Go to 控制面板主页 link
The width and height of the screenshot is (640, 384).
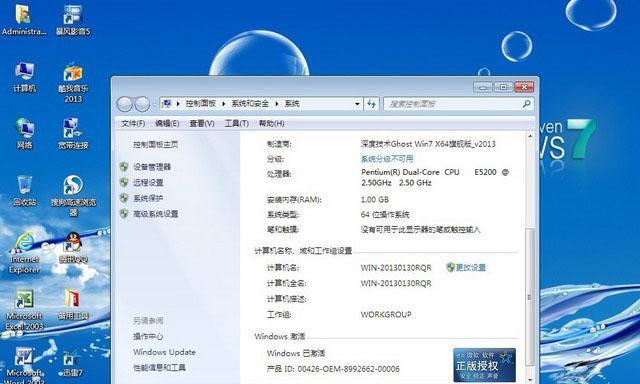[156, 144]
